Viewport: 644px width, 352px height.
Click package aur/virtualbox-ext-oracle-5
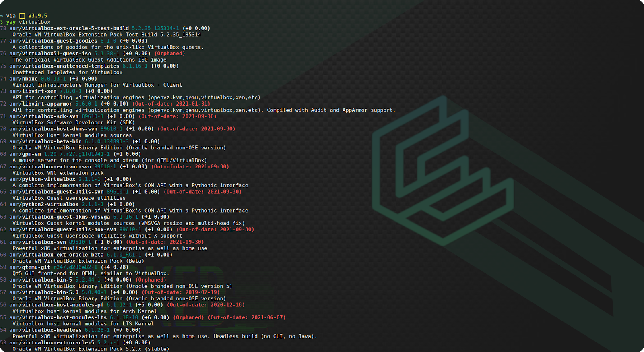tap(52, 342)
